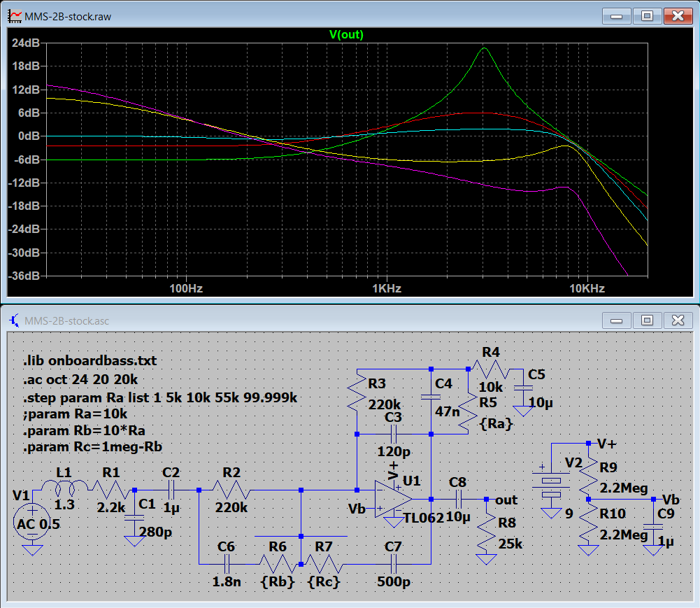Click the C5 10µ capacitor symbol
The height and width of the screenshot is (608, 700).
[x=523, y=388]
